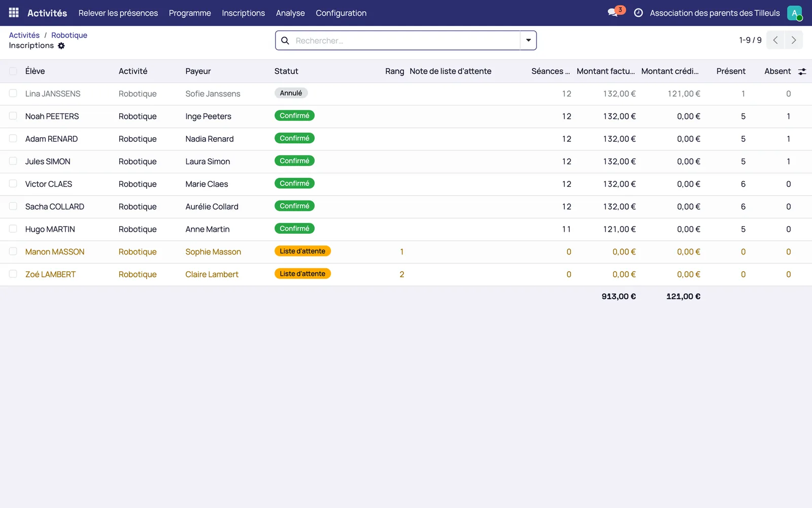Viewport: 812px width, 508px height.
Task: Click the search magnifier icon
Action: pyautogui.click(x=285, y=41)
